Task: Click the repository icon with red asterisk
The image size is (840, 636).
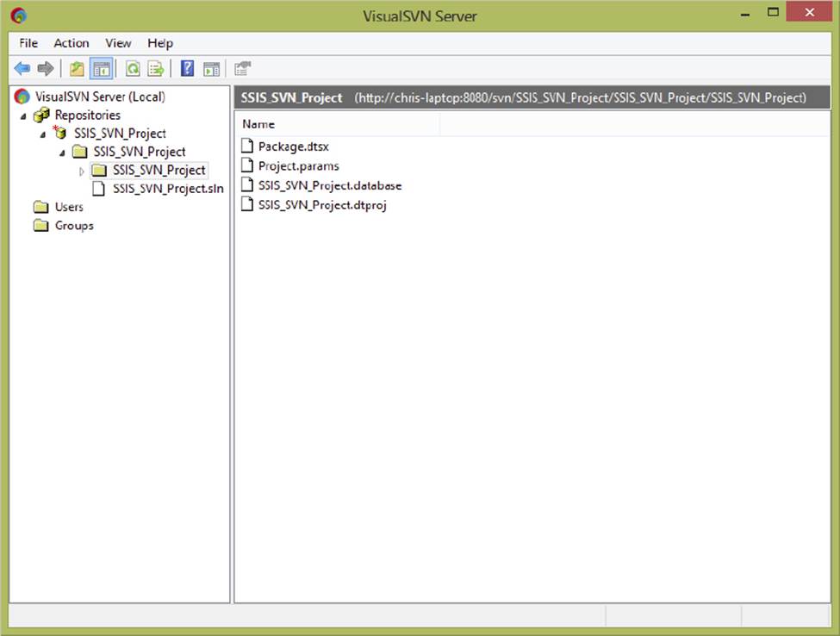Action: pyautogui.click(x=59, y=133)
